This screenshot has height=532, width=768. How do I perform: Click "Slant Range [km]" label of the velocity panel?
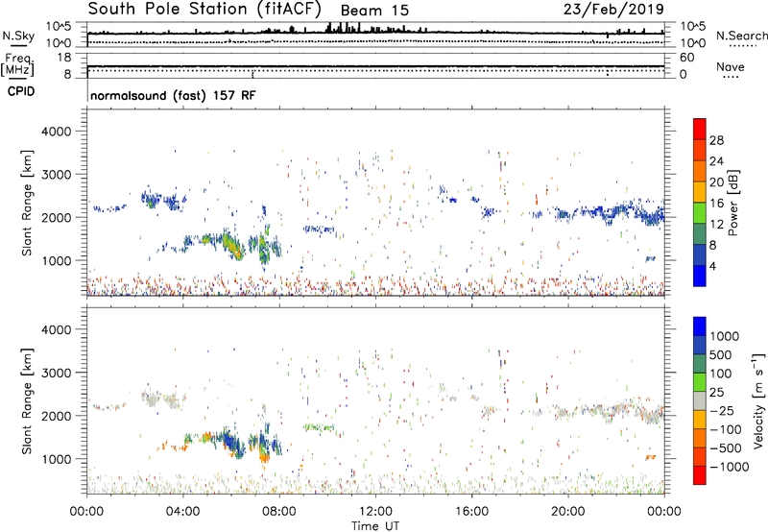27,401
